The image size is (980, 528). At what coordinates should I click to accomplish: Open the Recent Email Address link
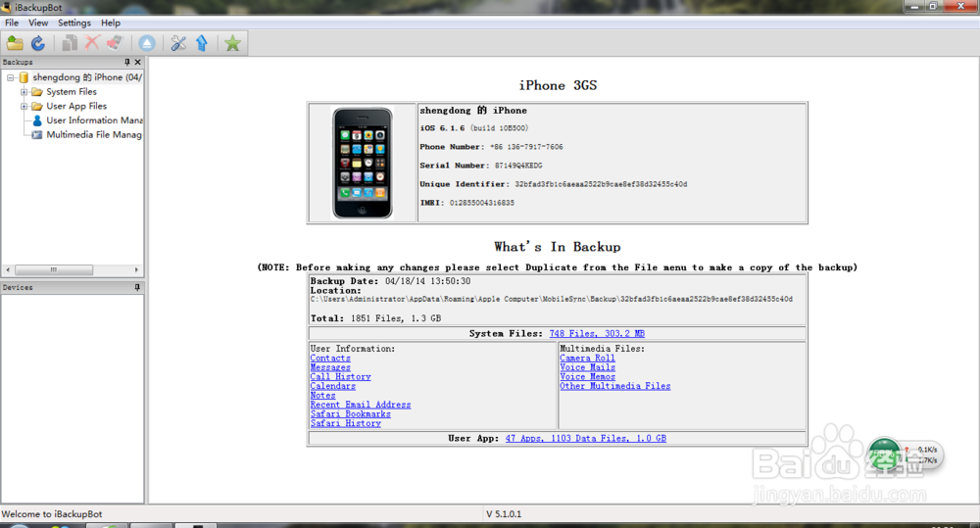pyautogui.click(x=361, y=405)
